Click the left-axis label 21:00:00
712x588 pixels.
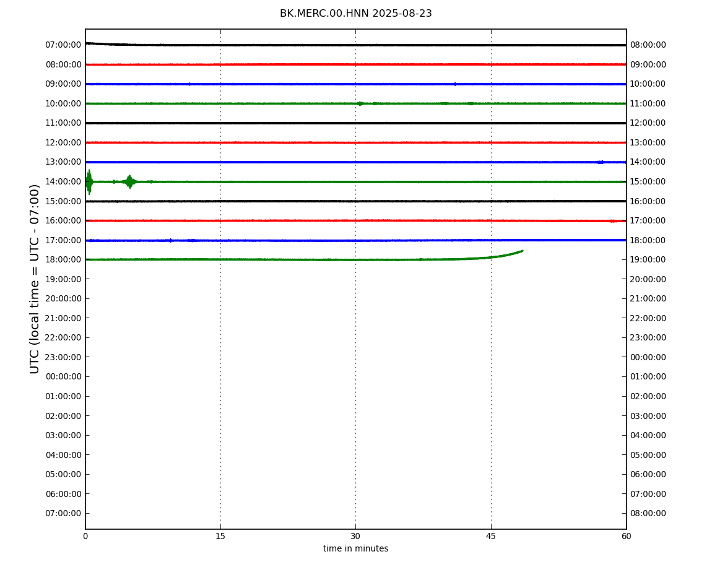coord(64,318)
